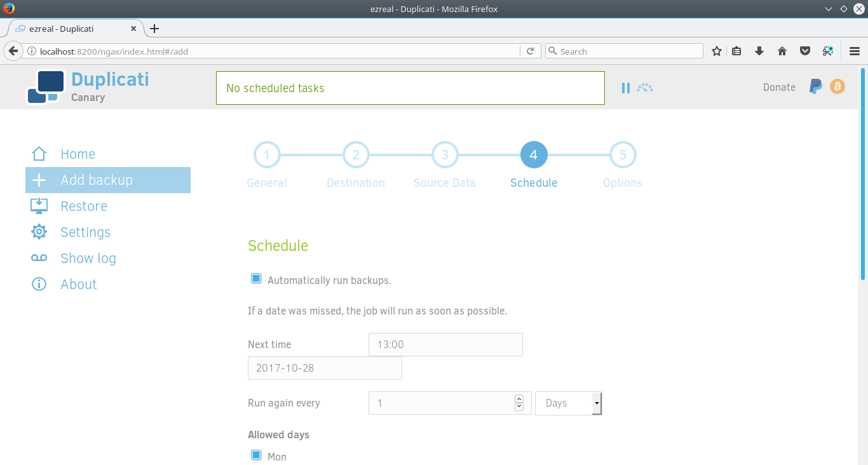Click the extension icon next to Pocket
The image size is (868, 465).
(828, 51)
